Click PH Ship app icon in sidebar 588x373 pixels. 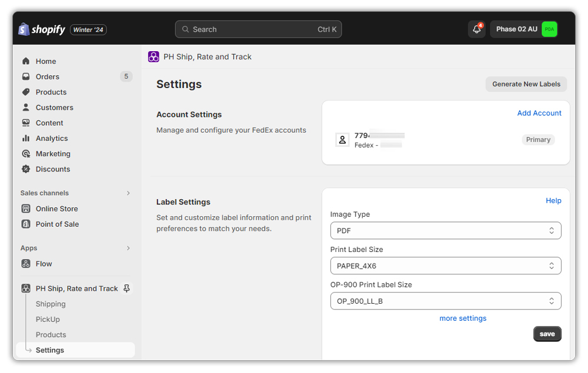point(26,288)
